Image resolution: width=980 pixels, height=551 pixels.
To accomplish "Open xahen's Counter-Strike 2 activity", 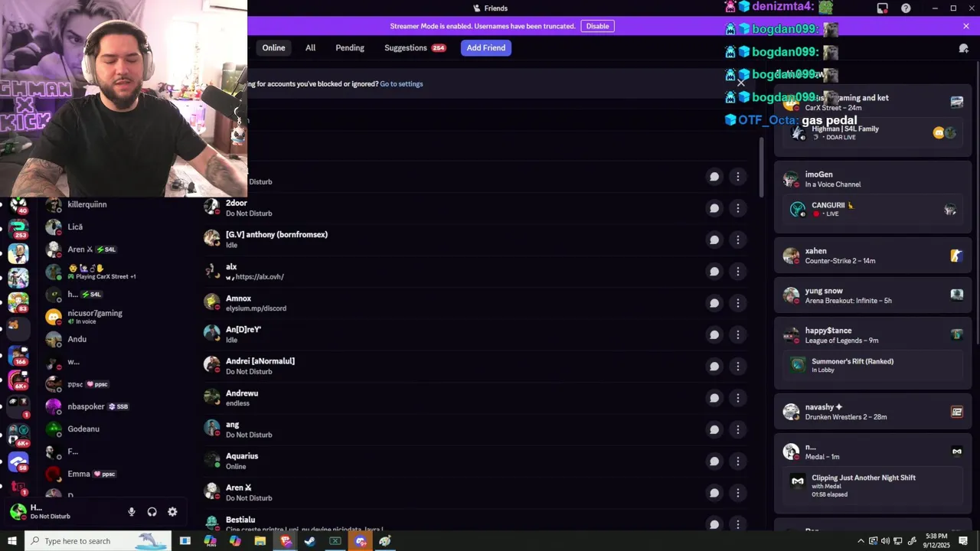I will click(x=873, y=256).
